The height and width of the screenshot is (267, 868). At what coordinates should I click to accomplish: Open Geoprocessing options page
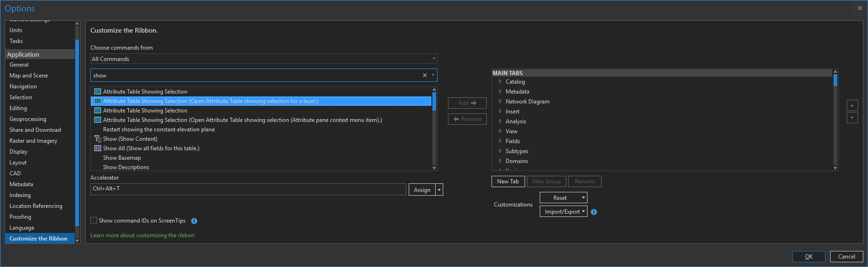[40, 119]
